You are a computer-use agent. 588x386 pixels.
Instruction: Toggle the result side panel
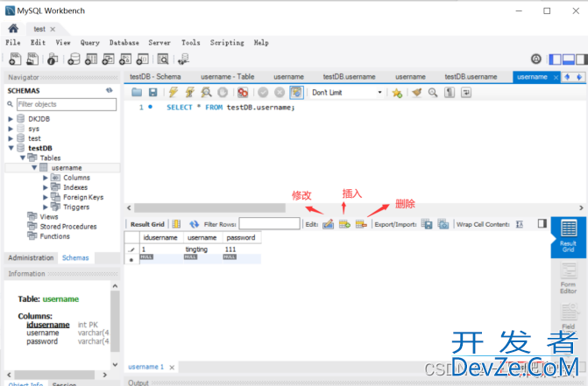542,223
